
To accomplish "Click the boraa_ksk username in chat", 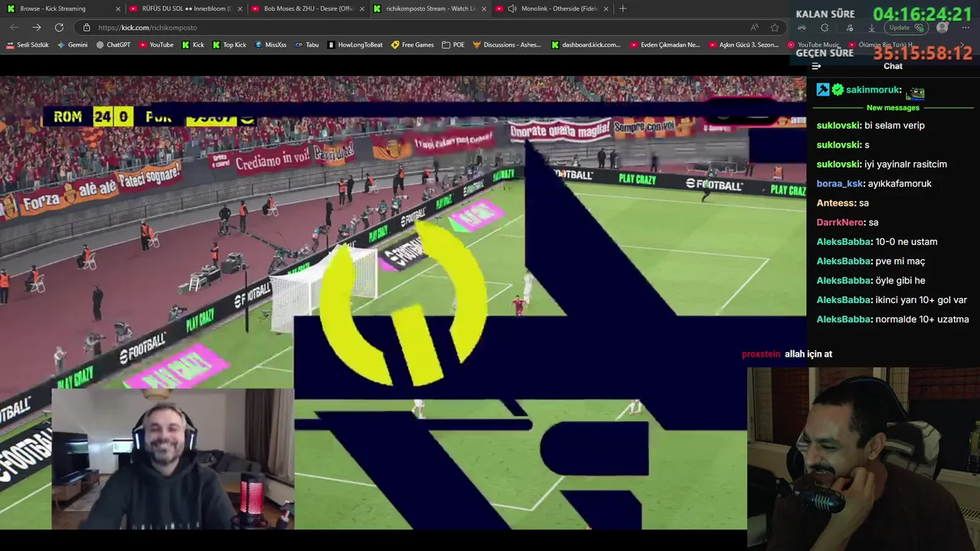I will (840, 184).
